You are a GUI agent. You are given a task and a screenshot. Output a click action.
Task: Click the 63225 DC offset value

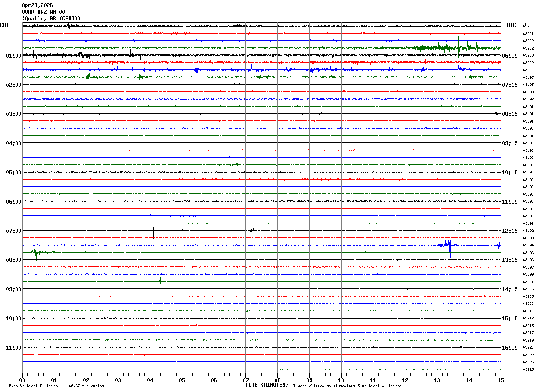coord(528,369)
